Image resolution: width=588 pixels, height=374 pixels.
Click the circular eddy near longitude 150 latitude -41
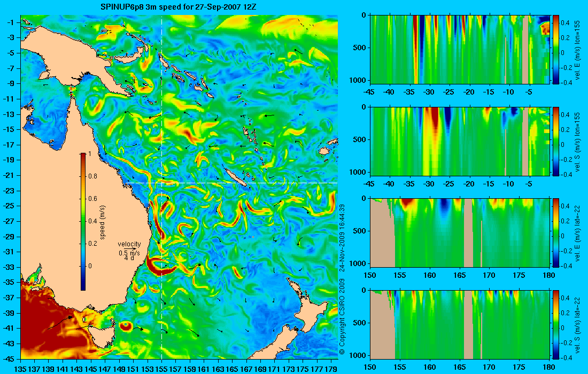(x=125, y=326)
